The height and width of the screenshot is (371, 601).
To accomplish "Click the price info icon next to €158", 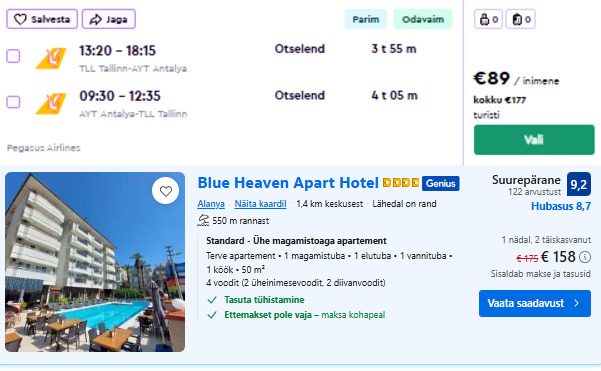I will click(x=585, y=257).
